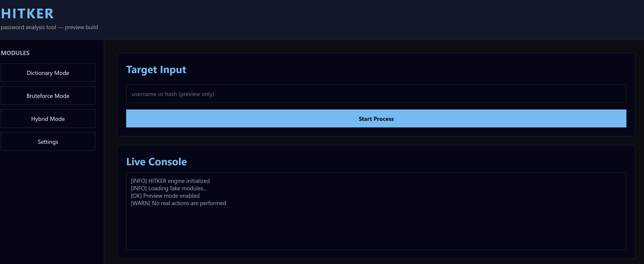
Task: Click the [INFO] tag of first log line
Action: pos(139,181)
